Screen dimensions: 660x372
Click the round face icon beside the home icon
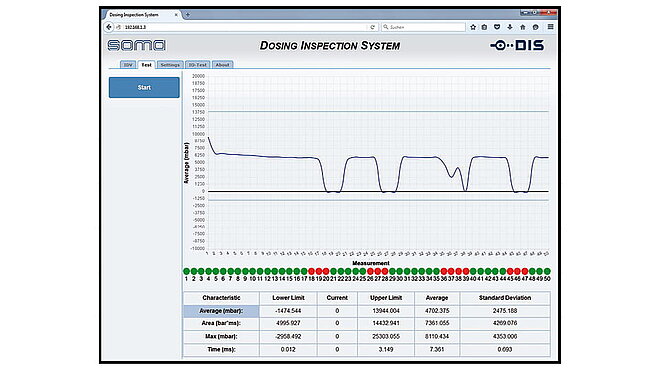pyautogui.click(x=535, y=27)
